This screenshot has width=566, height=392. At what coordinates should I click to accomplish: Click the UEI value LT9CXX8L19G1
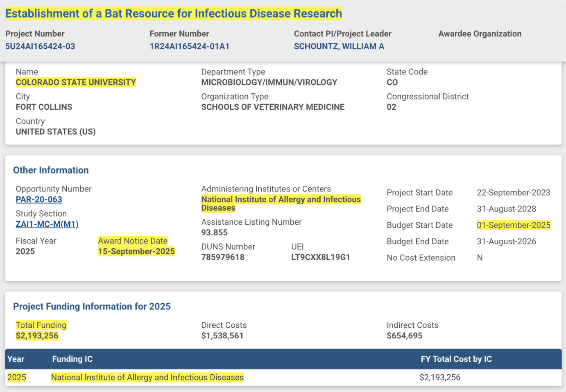click(320, 257)
